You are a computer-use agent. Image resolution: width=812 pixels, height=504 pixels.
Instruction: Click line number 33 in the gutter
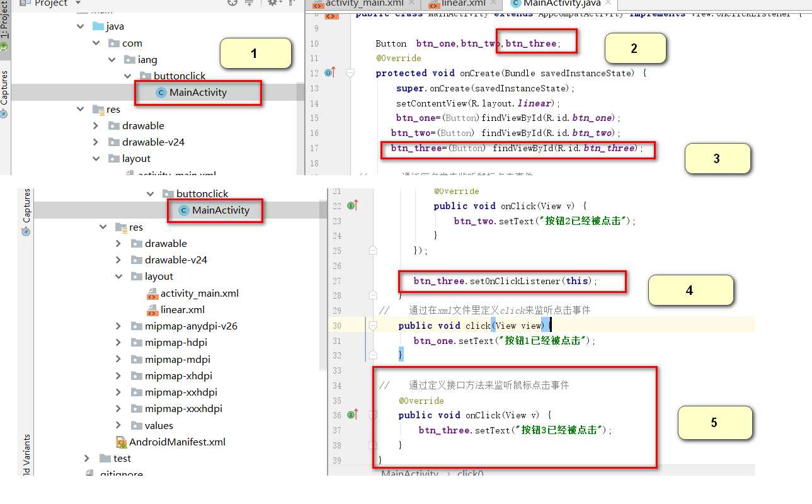(x=336, y=370)
